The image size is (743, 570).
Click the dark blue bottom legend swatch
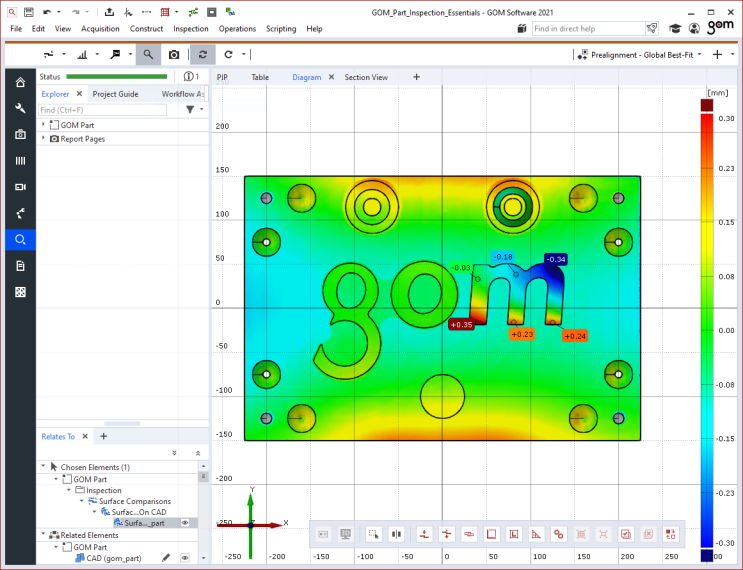point(707,555)
